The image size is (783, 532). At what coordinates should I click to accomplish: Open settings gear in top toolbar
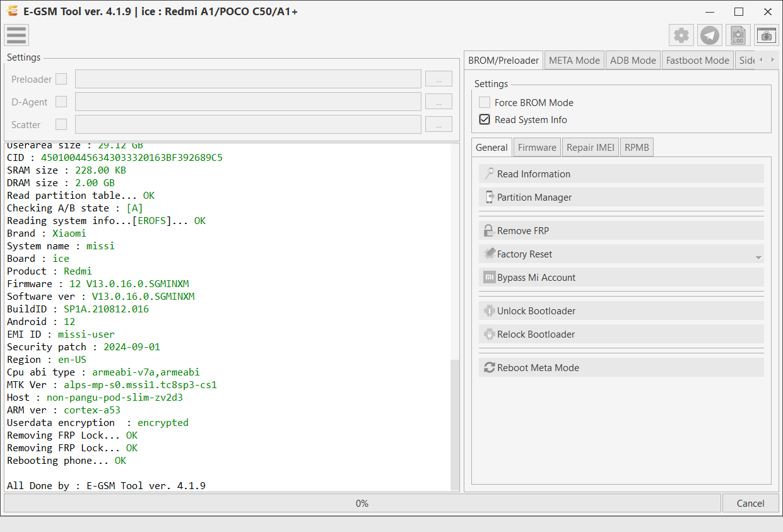681,35
